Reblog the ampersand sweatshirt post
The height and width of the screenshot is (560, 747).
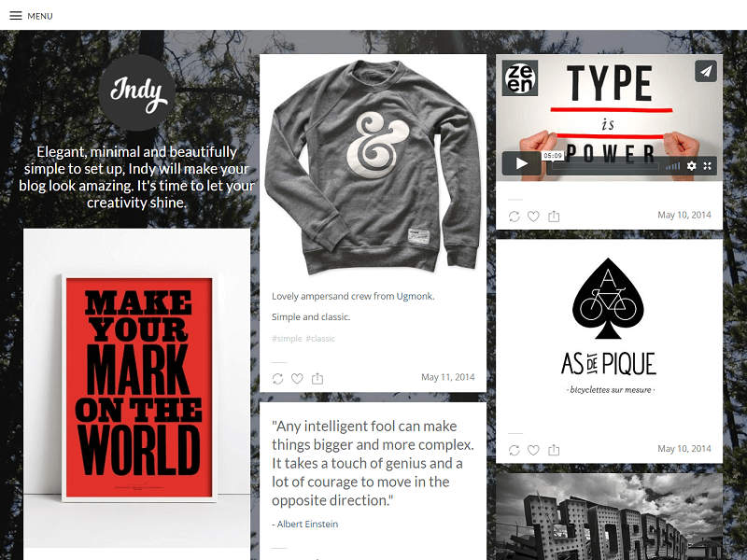point(277,379)
